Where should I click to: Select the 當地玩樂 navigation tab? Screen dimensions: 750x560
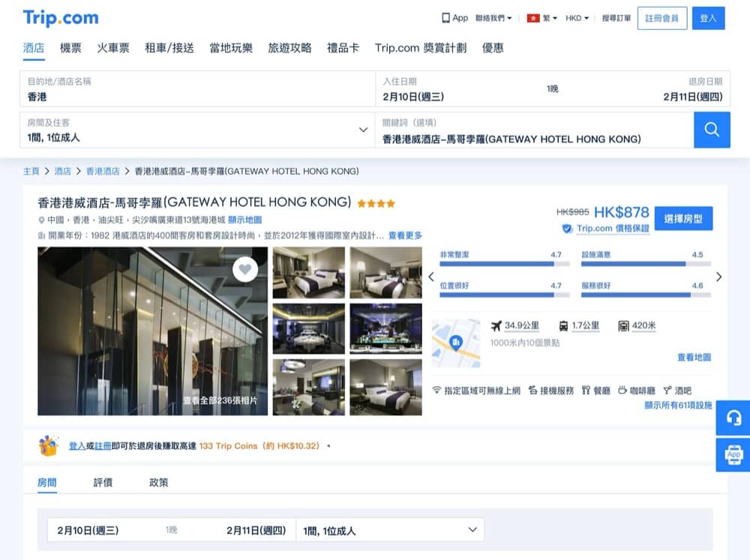pos(231,48)
